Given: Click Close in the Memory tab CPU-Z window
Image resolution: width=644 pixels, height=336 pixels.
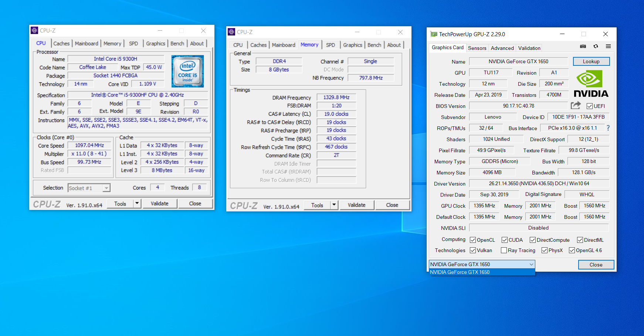Looking at the screenshot, I should tap(392, 205).
